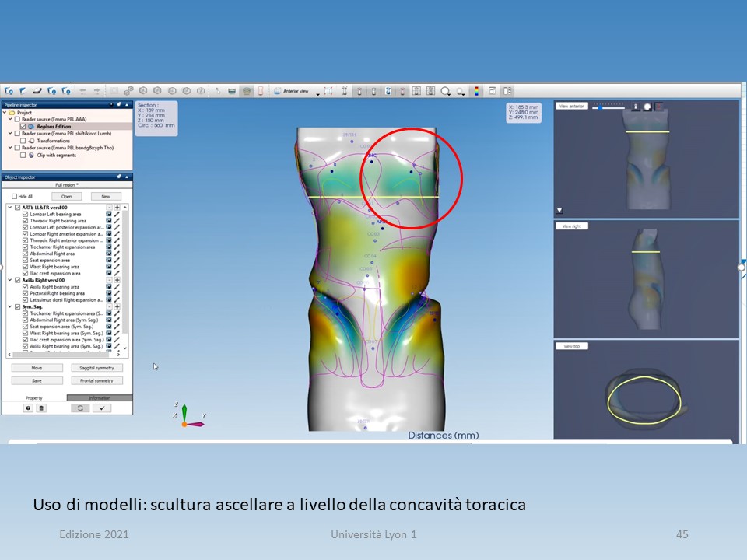Click pencil edit icon for Pectoral Right bearing area
This screenshot has height=560, width=747.
(117, 294)
